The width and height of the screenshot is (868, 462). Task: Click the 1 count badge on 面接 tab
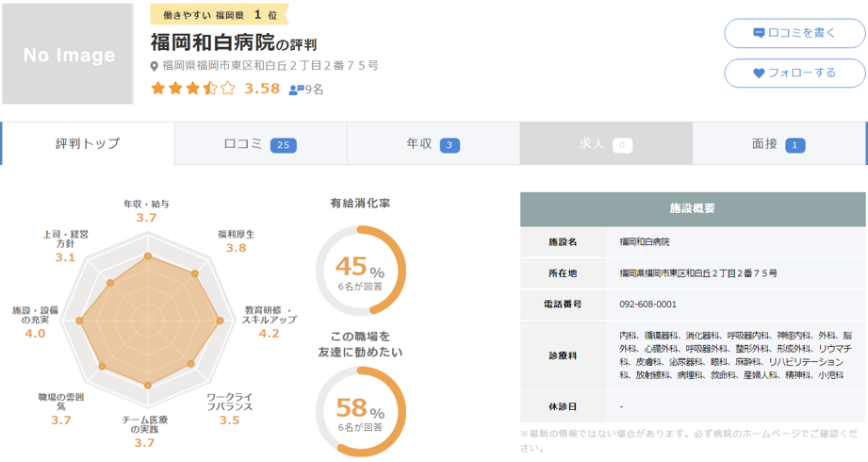pos(794,145)
